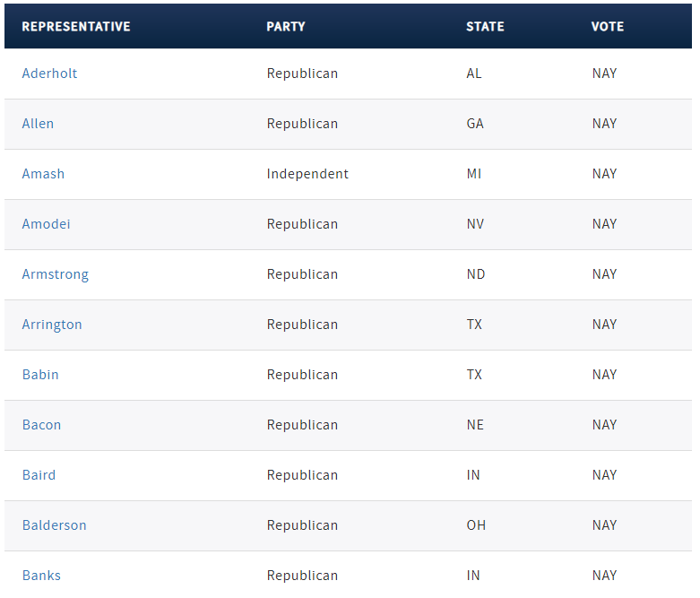Sort by the PARTY column header

pyautogui.click(x=286, y=27)
